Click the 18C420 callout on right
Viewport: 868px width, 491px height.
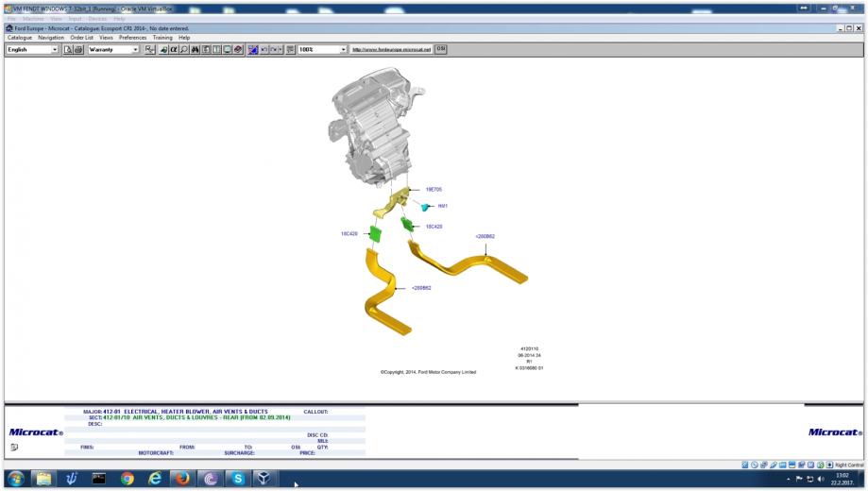pos(434,227)
